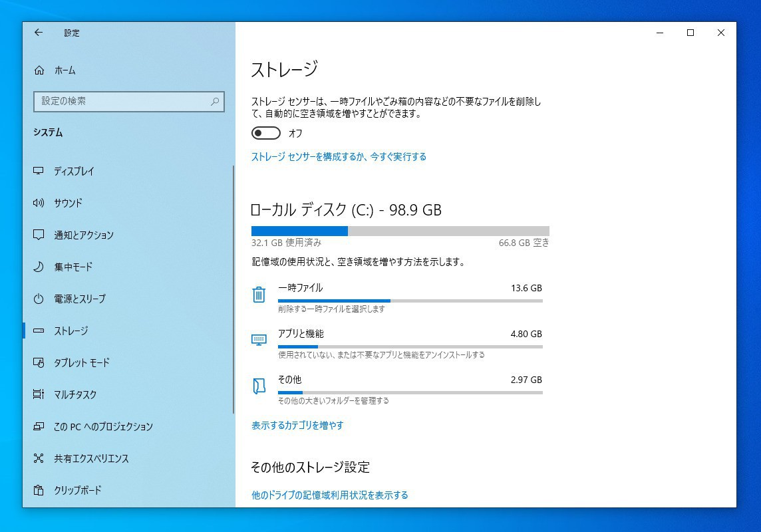Click ローカル ディスク (C:) - 98.9 GB heading
Viewport: 761px width, 532px height.
(346, 209)
